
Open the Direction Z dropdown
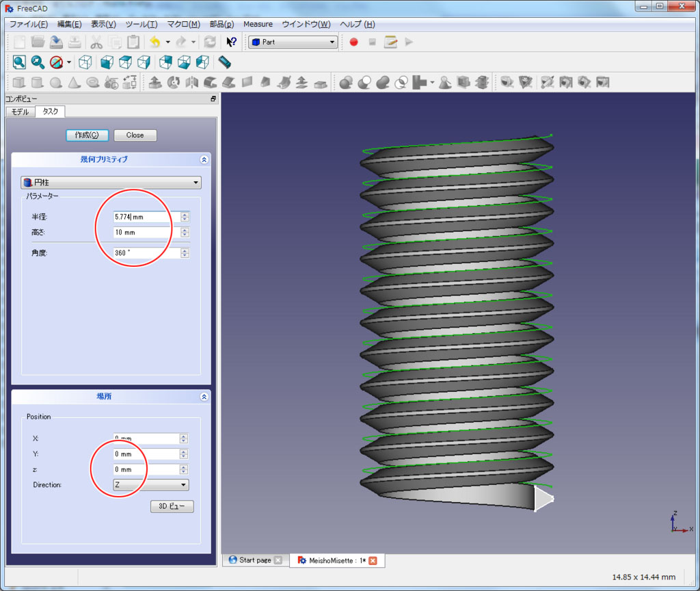(x=151, y=485)
